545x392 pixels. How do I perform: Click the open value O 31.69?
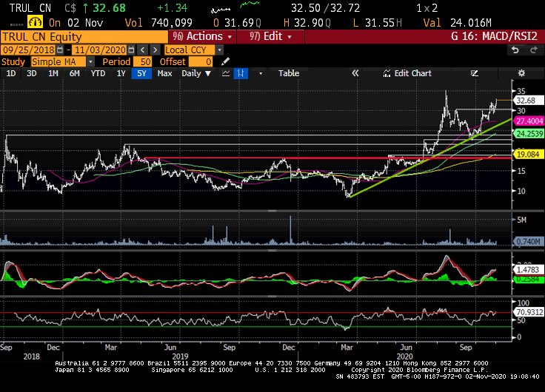tap(237, 23)
